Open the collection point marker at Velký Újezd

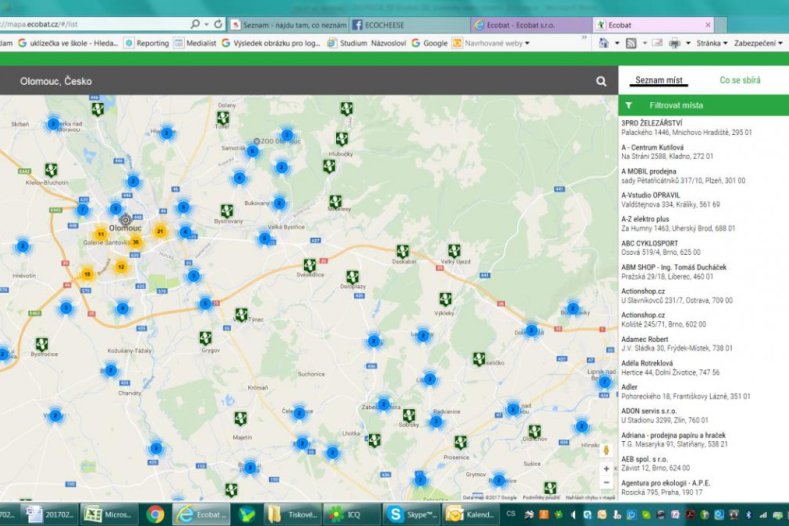454,250
